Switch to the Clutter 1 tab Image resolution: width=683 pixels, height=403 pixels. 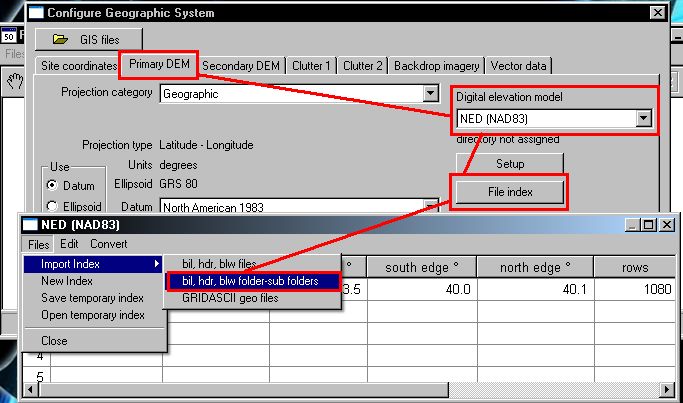[x=311, y=66]
